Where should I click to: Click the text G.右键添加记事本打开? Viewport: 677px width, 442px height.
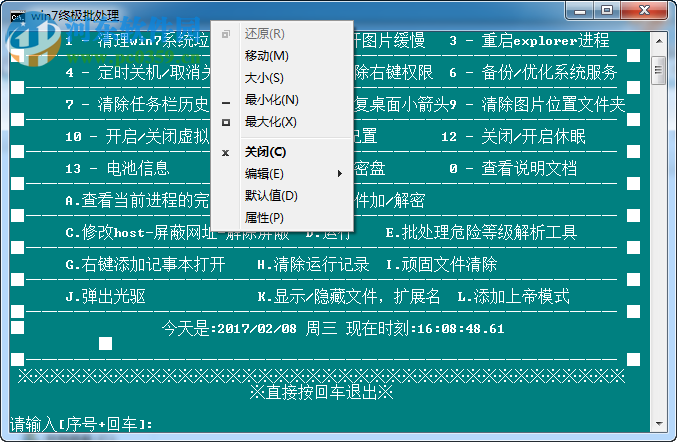[145, 264]
